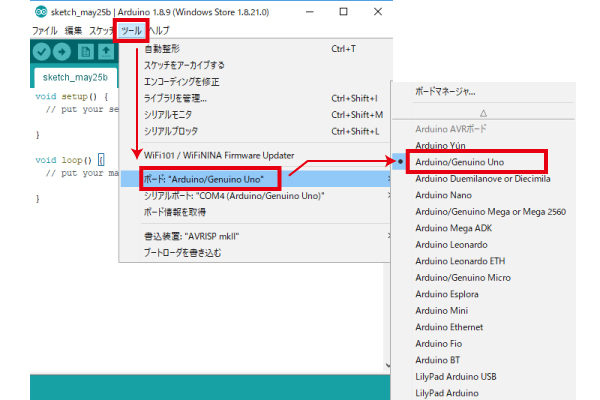Click the Arduino logo in title bar
This screenshot has height=400, width=600.
[41, 12]
